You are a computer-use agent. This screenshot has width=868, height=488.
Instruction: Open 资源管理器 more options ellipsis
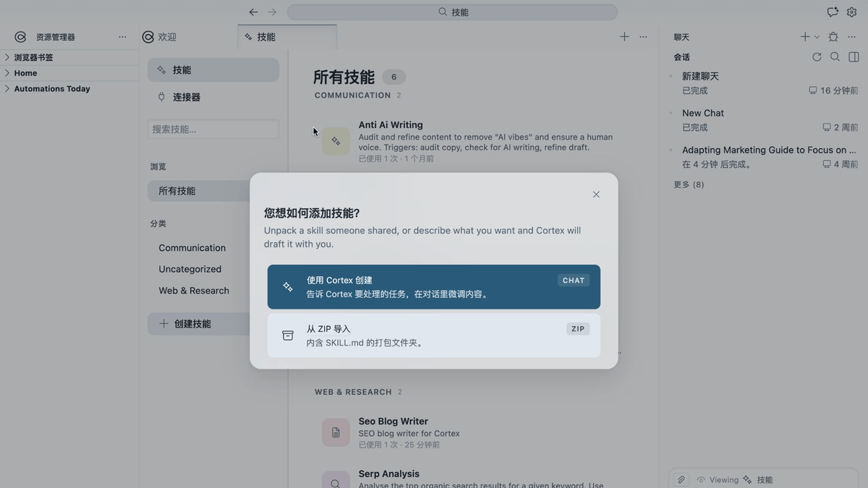122,37
